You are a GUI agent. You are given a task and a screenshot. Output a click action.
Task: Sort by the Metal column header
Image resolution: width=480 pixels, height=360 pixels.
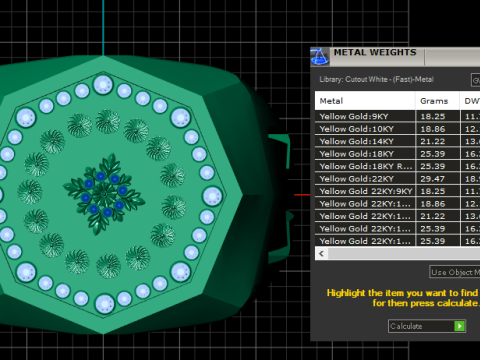pyautogui.click(x=365, y=101)
